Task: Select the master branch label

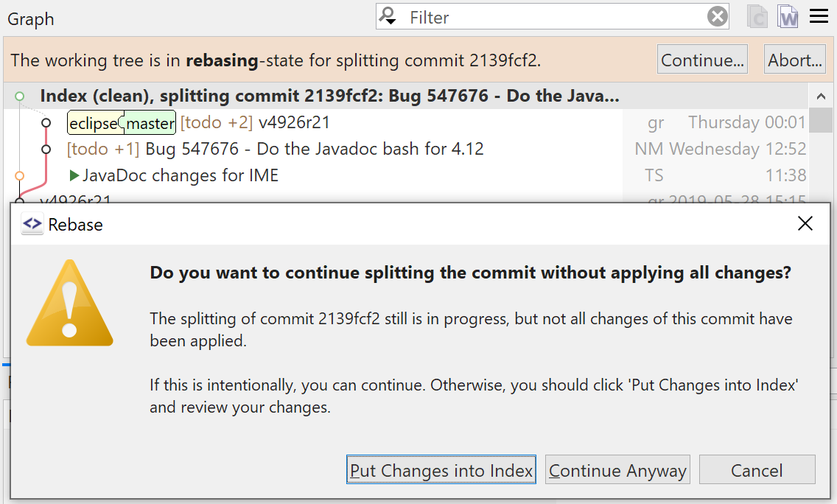Action: (x=150, y=122)
